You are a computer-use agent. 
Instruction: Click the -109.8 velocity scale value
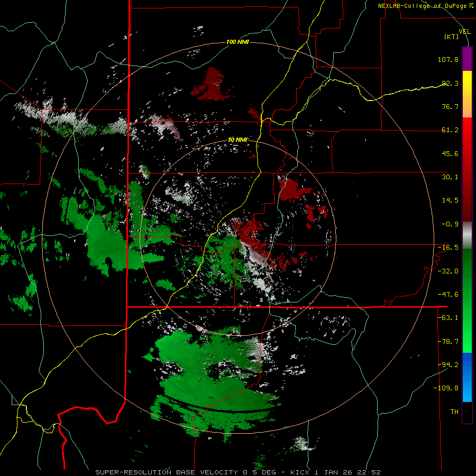(x=446, y=388)
